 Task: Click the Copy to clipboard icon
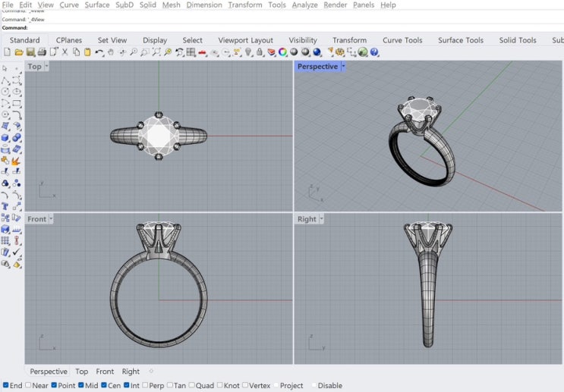click(76, 52)
